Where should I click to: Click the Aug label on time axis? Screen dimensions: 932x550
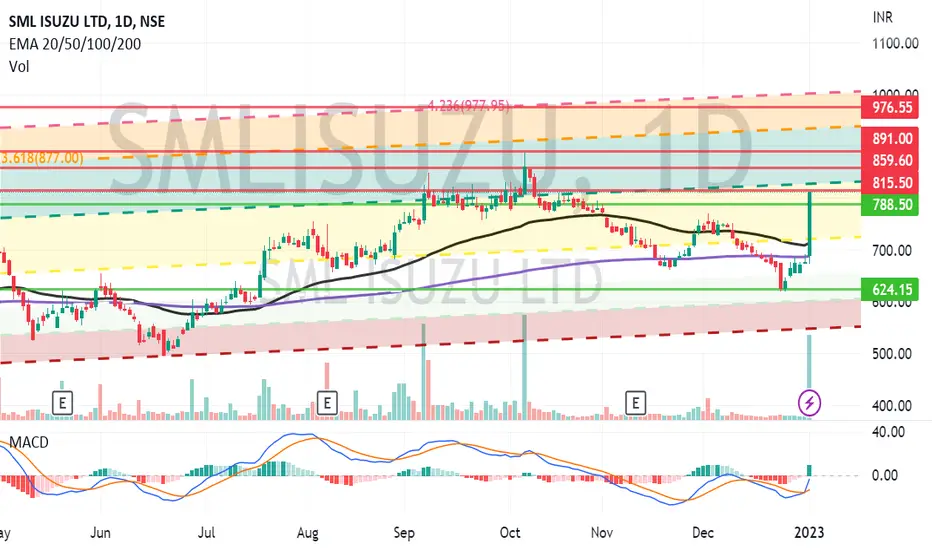tap(307, 532)
